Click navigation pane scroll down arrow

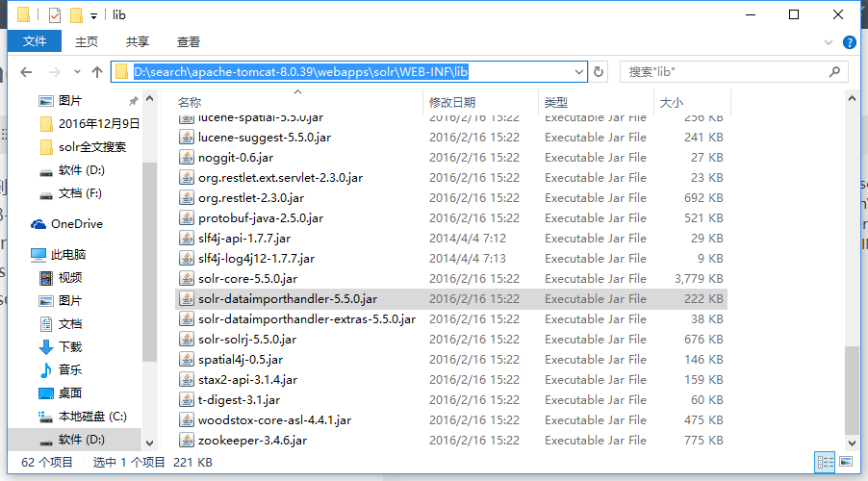tap(149, 443)
